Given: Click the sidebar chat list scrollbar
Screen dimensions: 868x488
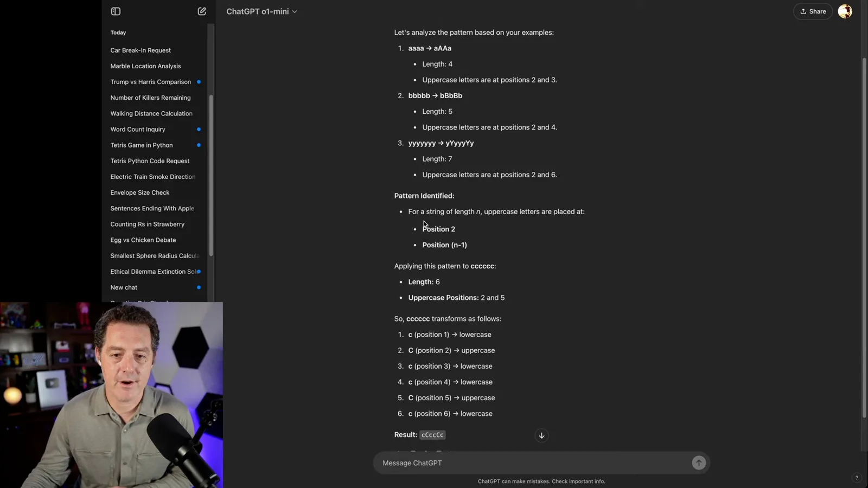Looking at the screenshot, I should (x=211, y=175).
